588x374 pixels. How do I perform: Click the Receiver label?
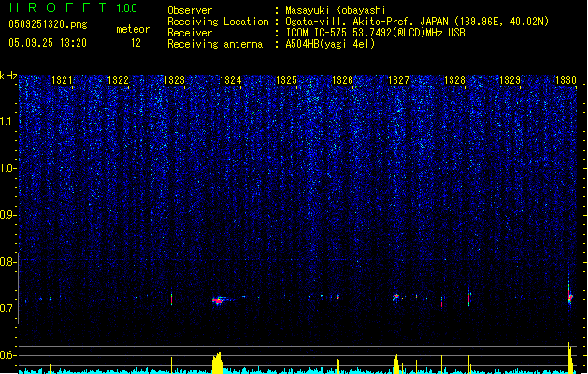(x=190, y=33)
